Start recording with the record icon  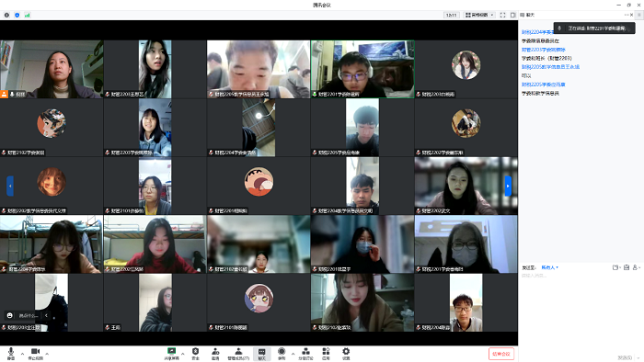point(282,354)
